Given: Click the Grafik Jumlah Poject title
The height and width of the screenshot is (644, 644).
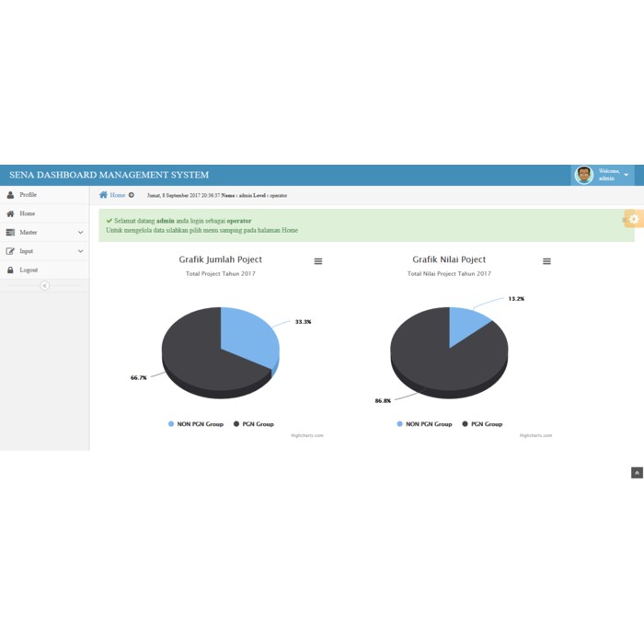Looking at the screenshot, I should 221,259.
